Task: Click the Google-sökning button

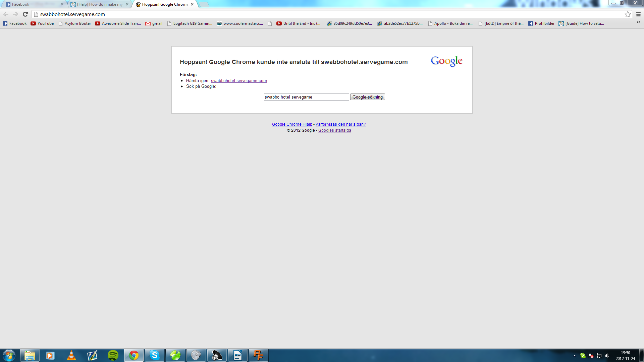Action: click(x=367, y=97)
